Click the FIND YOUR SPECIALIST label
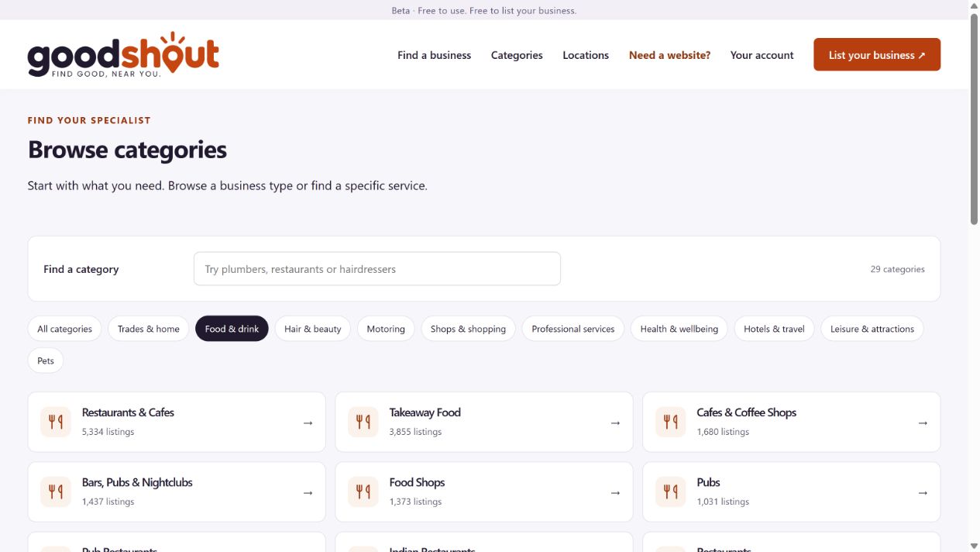This screenshot has width=980, height=552. pyautogui.click(x=89, y=120)
